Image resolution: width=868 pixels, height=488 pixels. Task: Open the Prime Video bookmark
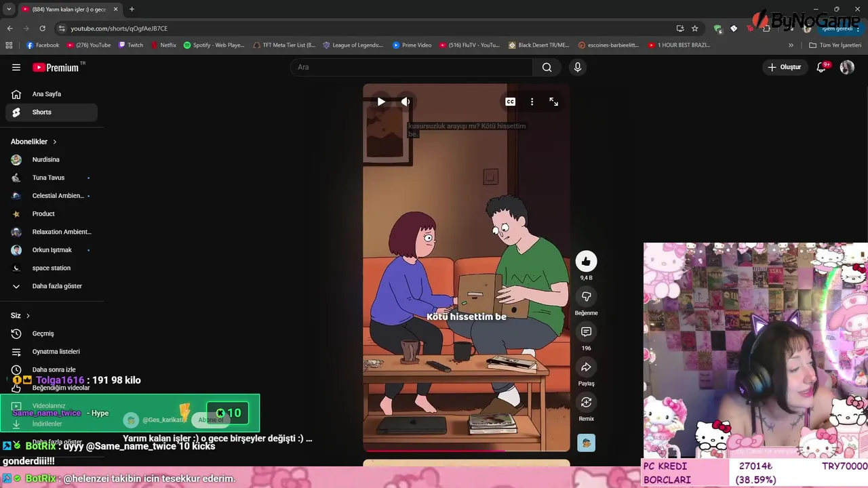click(x=411, y=45)
